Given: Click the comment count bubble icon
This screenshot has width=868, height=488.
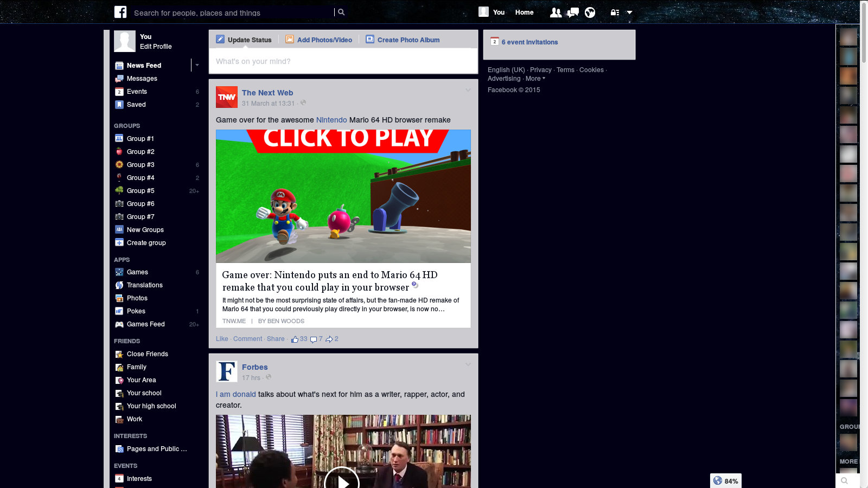Looking at the screenshot, I should tap(313, 339).
